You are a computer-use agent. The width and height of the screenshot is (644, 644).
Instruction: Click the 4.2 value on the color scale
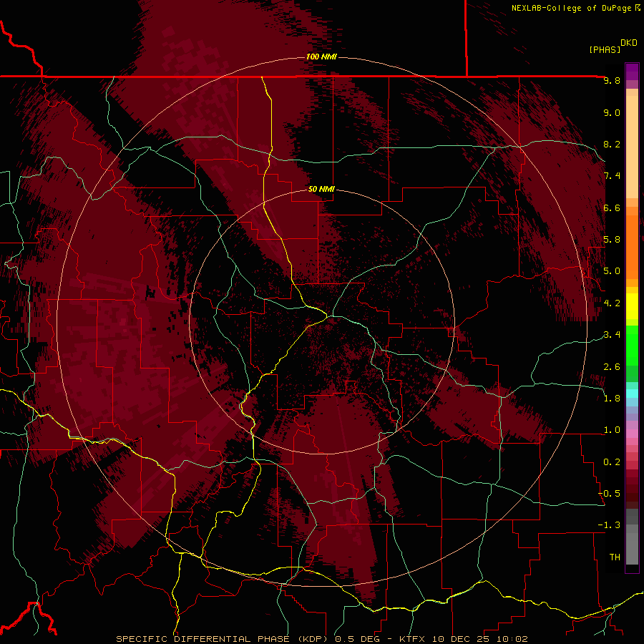click(x=612, y=303)
